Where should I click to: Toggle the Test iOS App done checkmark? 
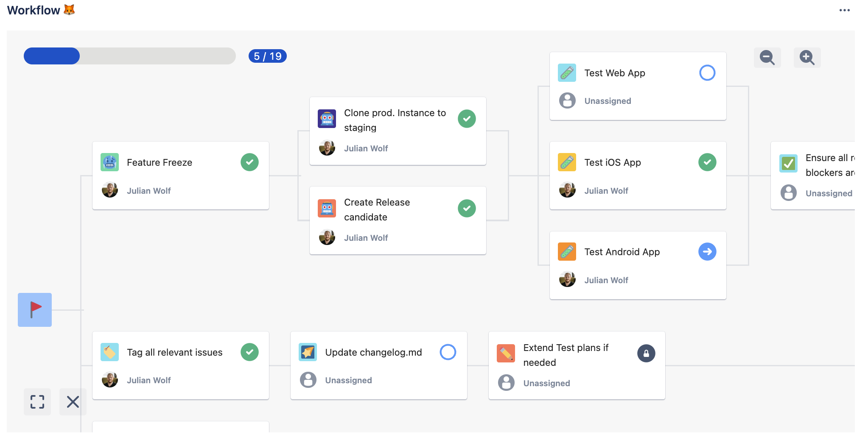pyautogui.click(x=707, y=162)
